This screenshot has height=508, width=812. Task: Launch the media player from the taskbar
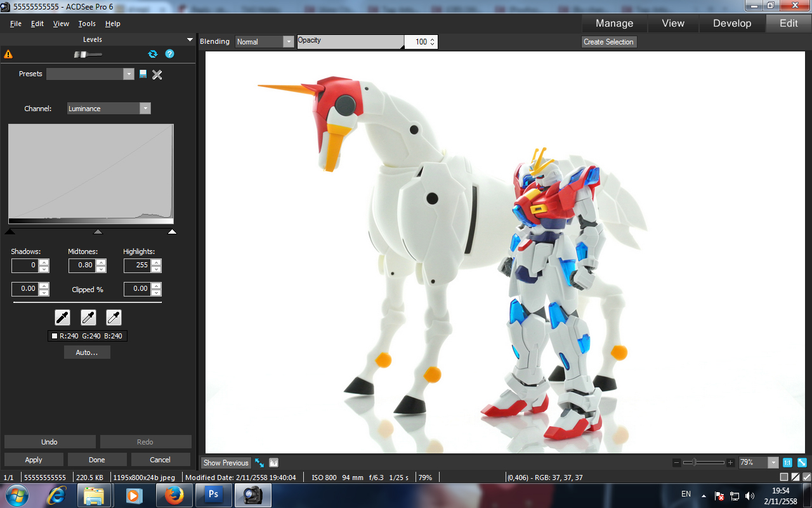click(133, 495)
